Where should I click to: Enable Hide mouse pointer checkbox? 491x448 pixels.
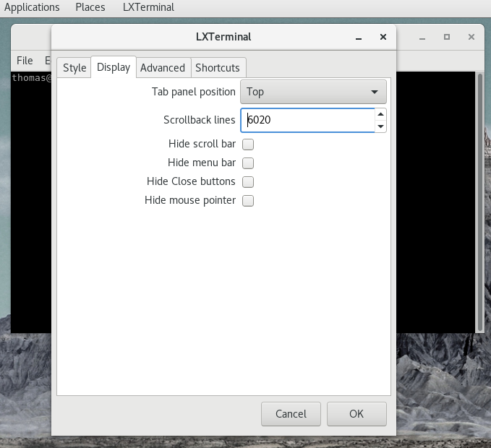[248, 201]
